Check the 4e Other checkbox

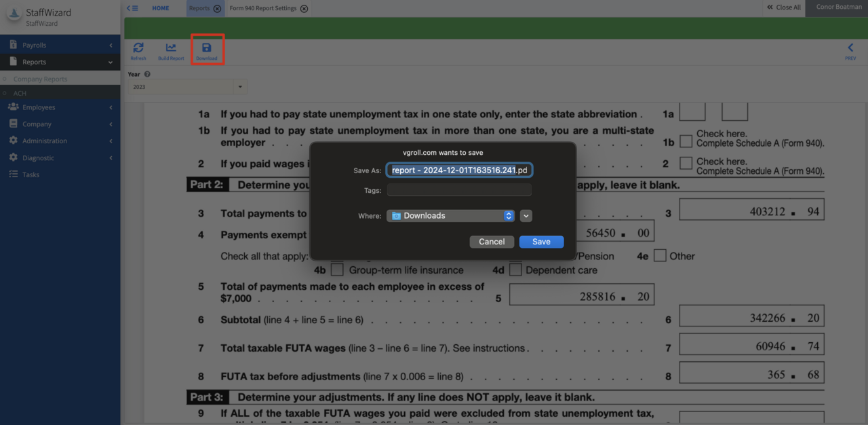click(660, 256)
